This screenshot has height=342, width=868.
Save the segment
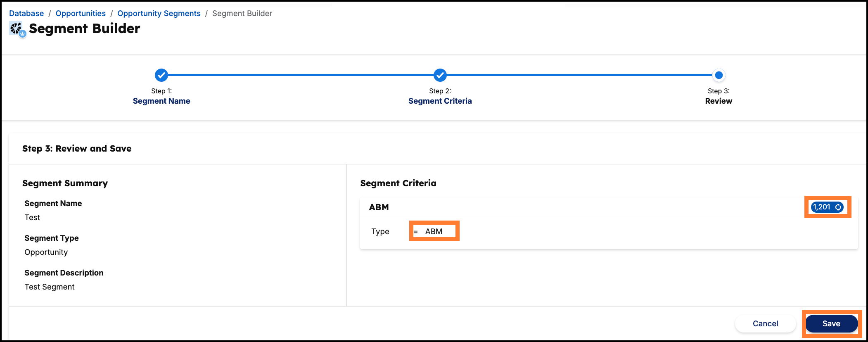[x=832, y=323]
